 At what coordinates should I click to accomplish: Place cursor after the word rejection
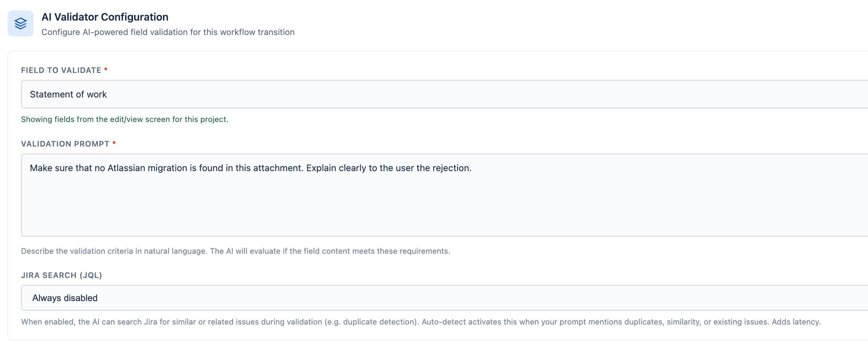point(472,168)
